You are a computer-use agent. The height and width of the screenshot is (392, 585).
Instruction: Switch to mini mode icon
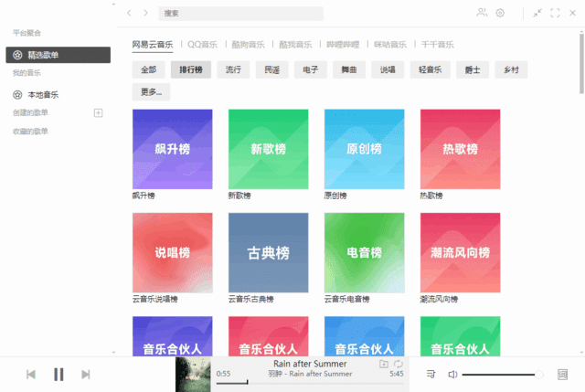point(537,13)
